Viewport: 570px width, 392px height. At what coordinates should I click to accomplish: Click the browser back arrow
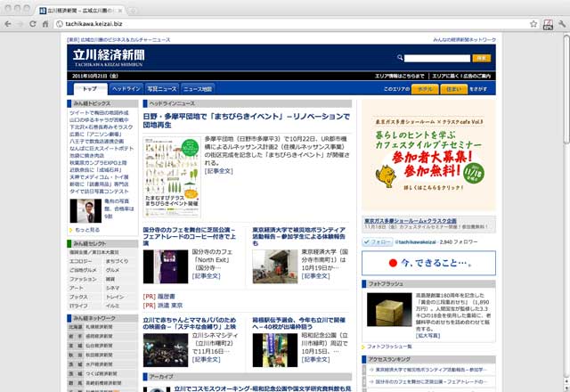(8, 24)
